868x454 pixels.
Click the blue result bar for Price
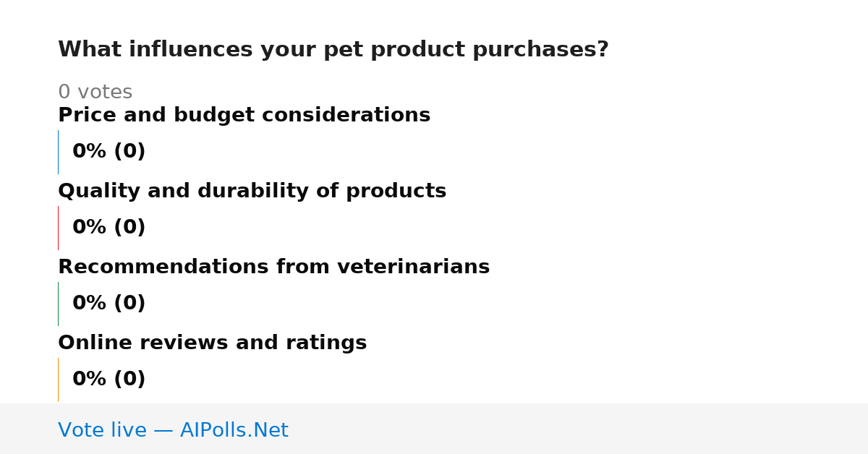58,152
